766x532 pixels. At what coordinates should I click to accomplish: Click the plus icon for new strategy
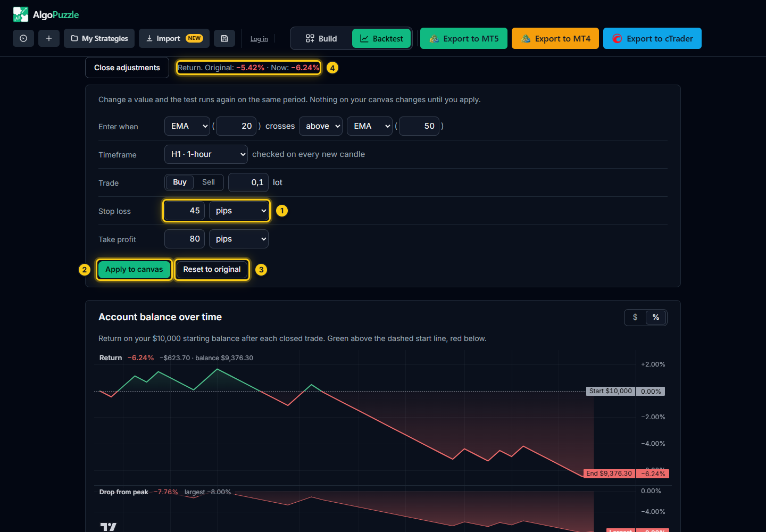point(49,38)
